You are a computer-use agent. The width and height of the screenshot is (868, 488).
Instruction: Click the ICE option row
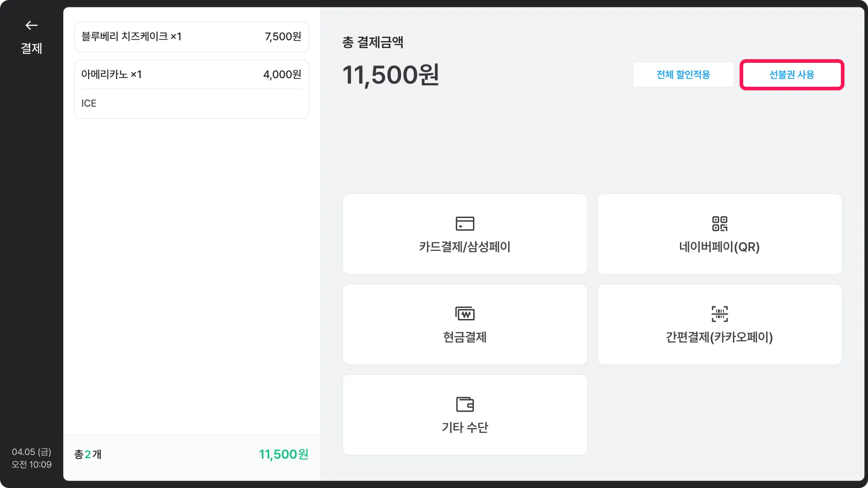click(x=192, y=103)
